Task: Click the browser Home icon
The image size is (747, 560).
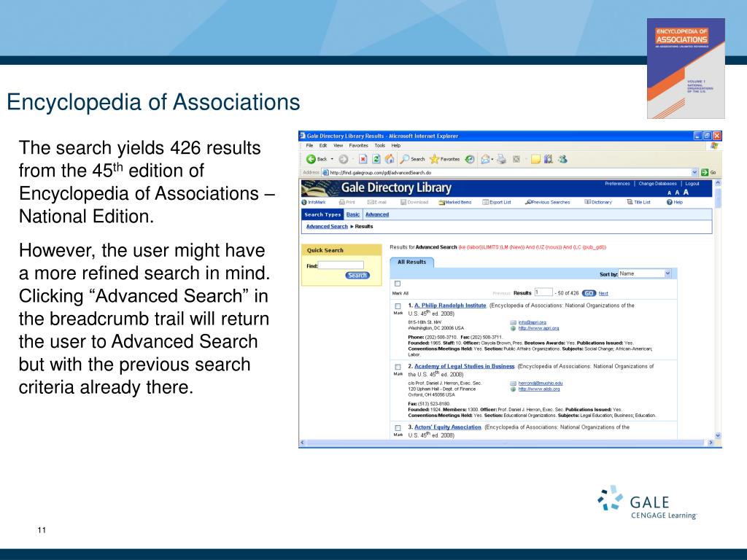Action: [x=390, y=159]
